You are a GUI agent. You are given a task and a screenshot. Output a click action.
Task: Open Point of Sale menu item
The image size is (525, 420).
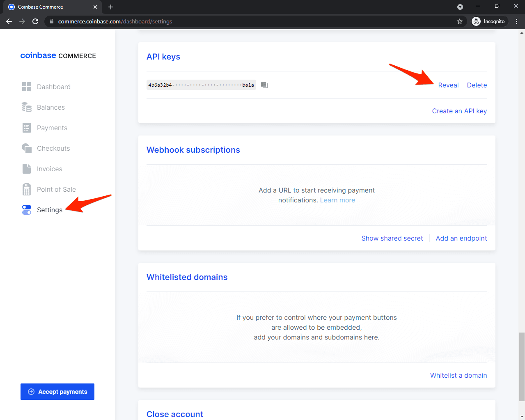click(56, 189)
